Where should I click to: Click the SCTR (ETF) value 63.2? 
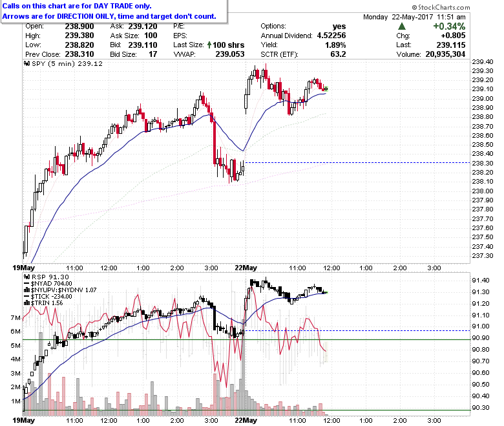[x=338, y=54]
